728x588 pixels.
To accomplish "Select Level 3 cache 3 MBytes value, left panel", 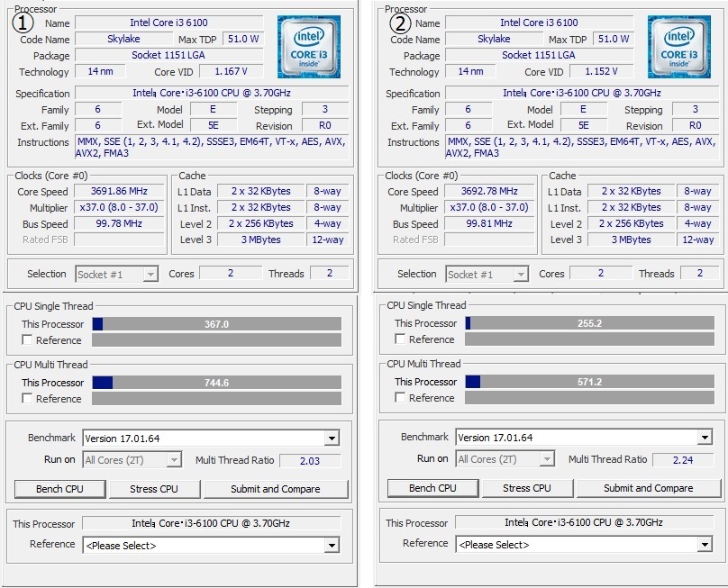I will (261, 240).
